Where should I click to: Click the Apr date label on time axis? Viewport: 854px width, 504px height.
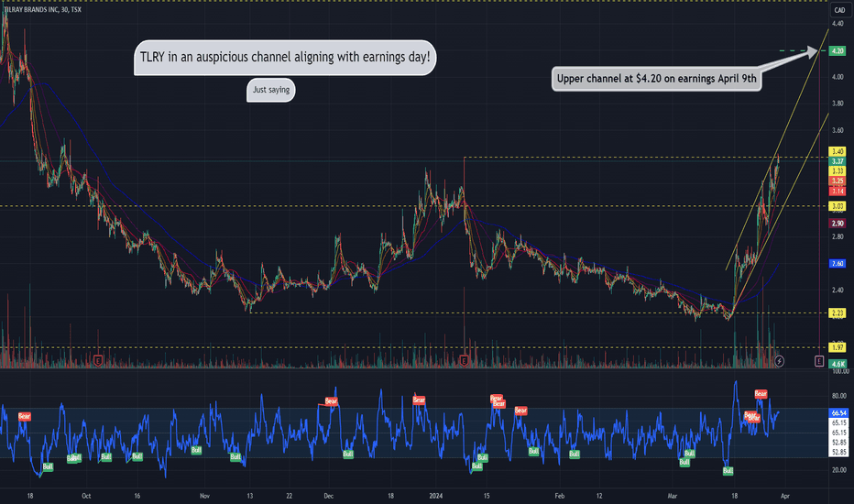click(x=785, y=496)
